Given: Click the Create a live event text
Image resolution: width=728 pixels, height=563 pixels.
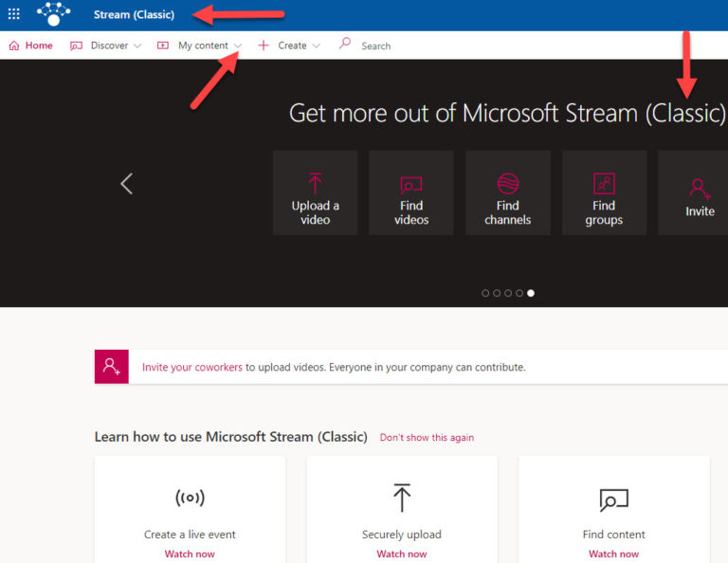Looking at the screenshot, I should (x=190, y=535).
